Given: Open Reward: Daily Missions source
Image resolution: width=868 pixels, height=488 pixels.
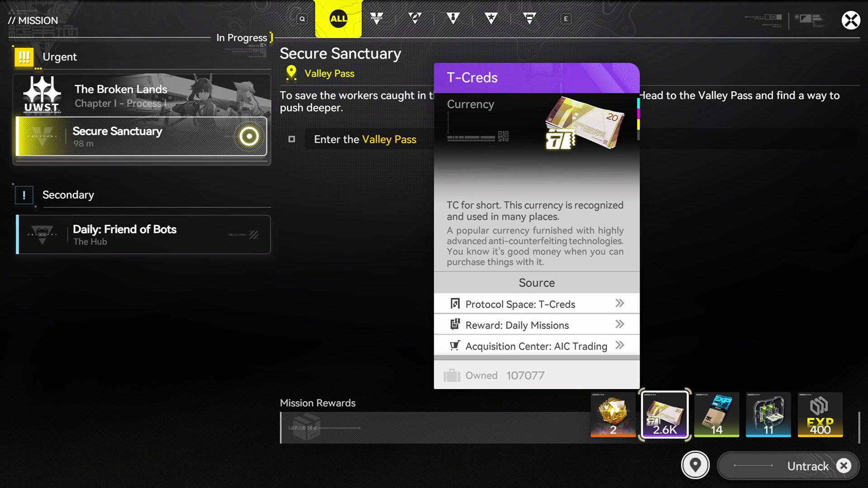Looking at the screenshot, I should pos(537,325).
